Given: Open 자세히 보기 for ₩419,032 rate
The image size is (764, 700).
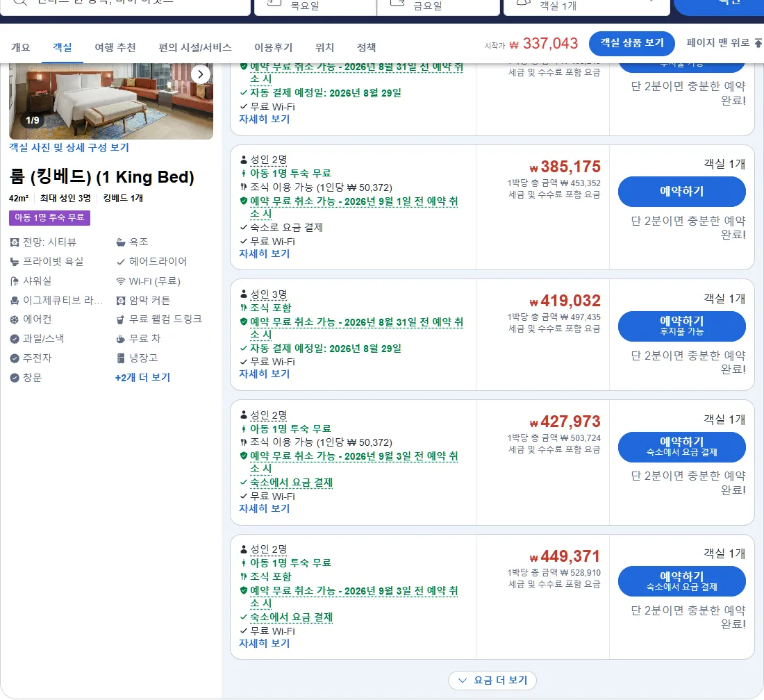Looking at the screenshot, I should [x=264, y=374].
